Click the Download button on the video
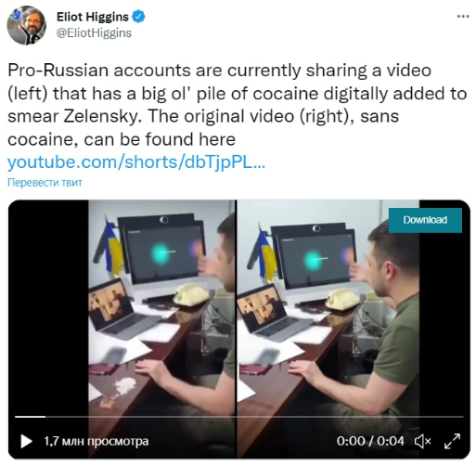The image size is (476, 466). pos(425,220)
